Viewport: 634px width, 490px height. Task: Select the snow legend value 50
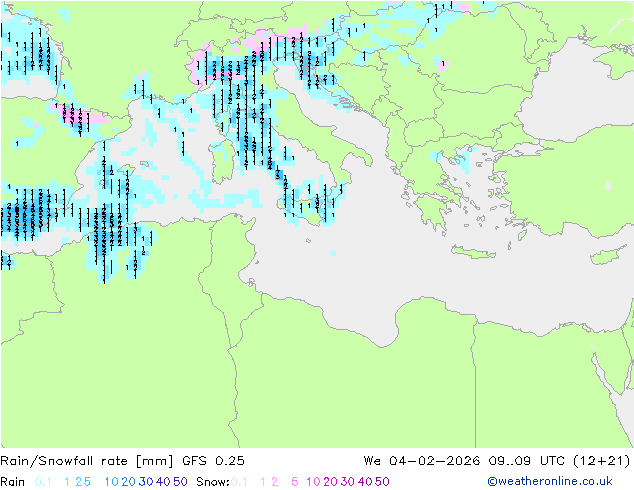point(382,482)
